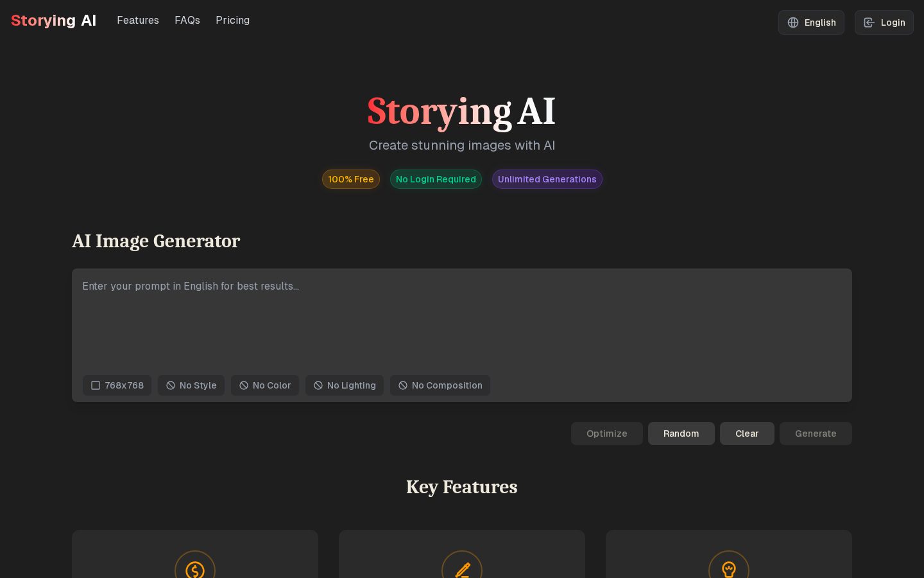Click the No Lighting ban icon
Screen dimensions: 924x578
318,385
